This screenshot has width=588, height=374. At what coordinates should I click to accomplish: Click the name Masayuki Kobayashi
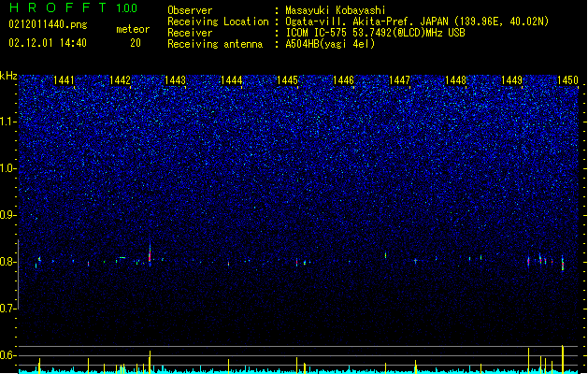(336, 10)
